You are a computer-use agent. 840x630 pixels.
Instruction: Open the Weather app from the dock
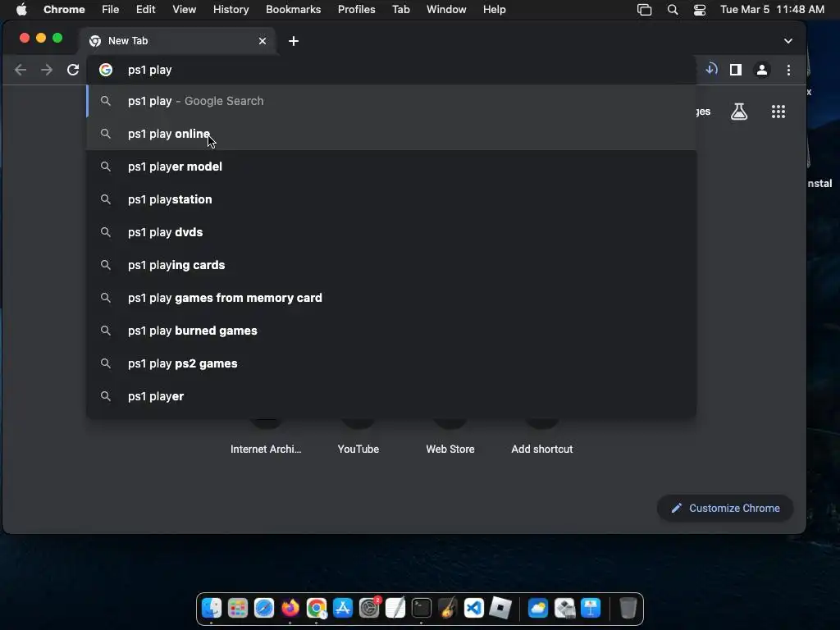pos(538,608)
